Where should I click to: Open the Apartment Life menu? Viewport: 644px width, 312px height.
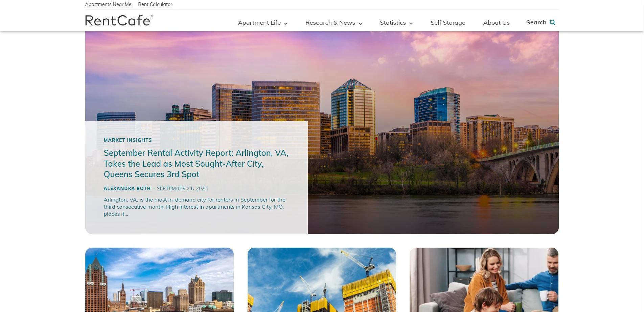259,23
